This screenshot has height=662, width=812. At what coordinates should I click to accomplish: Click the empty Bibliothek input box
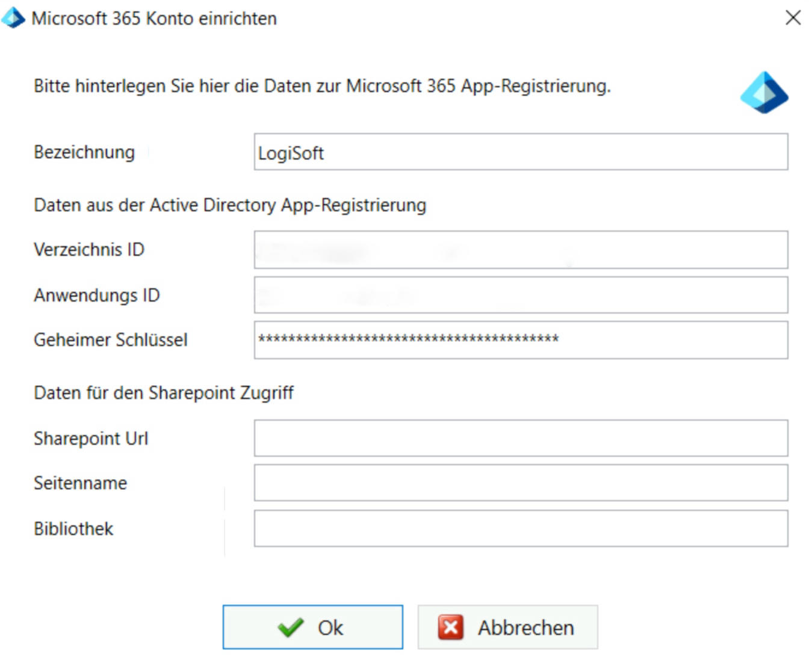coord(521,528)
